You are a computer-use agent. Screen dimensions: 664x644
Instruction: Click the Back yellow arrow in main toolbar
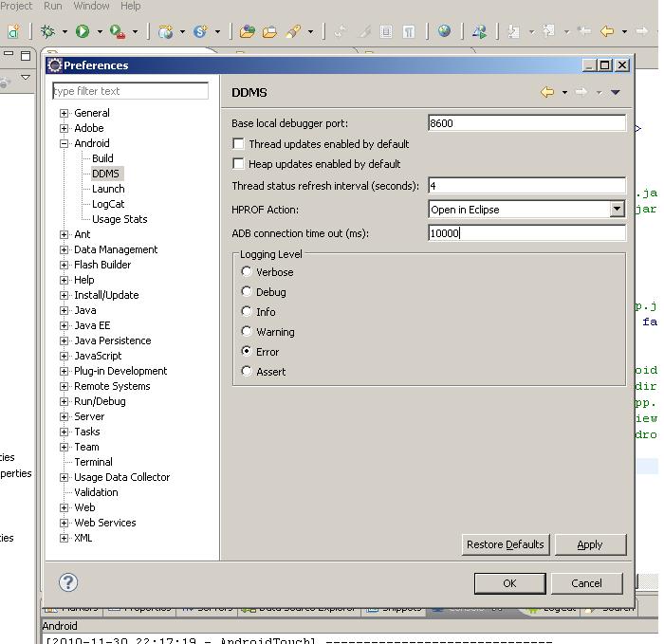(x=607, y=31)
